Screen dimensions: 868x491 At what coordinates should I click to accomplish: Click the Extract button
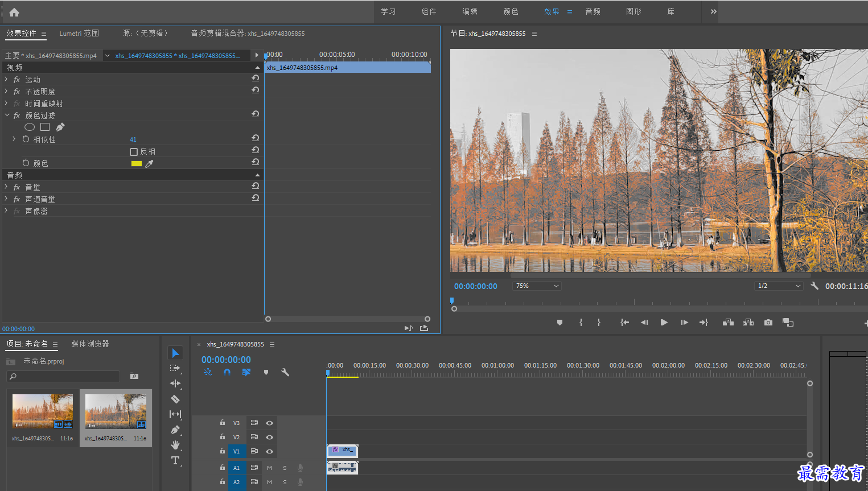point(748,323)
